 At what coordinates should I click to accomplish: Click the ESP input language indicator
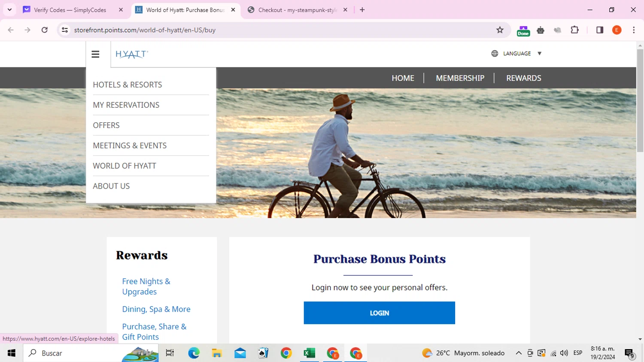(578, 353)
